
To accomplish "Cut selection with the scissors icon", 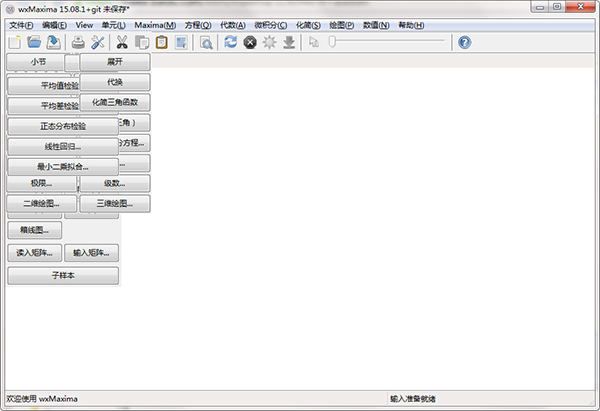I will 122,42.
